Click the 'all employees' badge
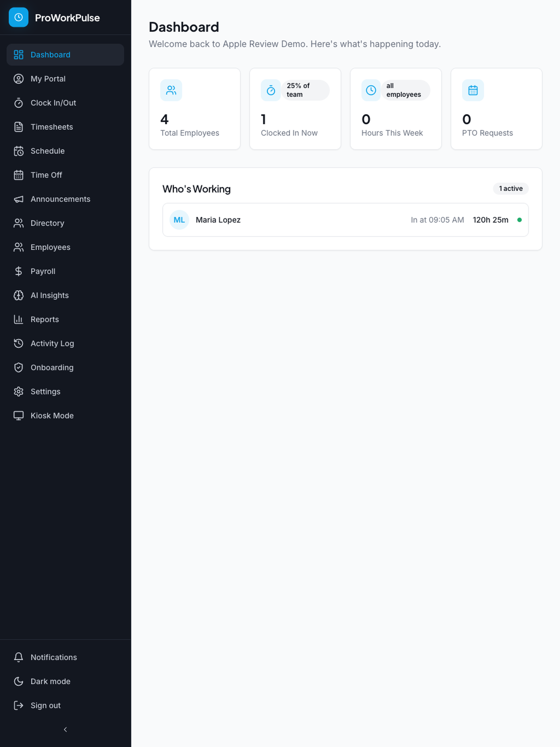560x747 pixels. point(405,90)
